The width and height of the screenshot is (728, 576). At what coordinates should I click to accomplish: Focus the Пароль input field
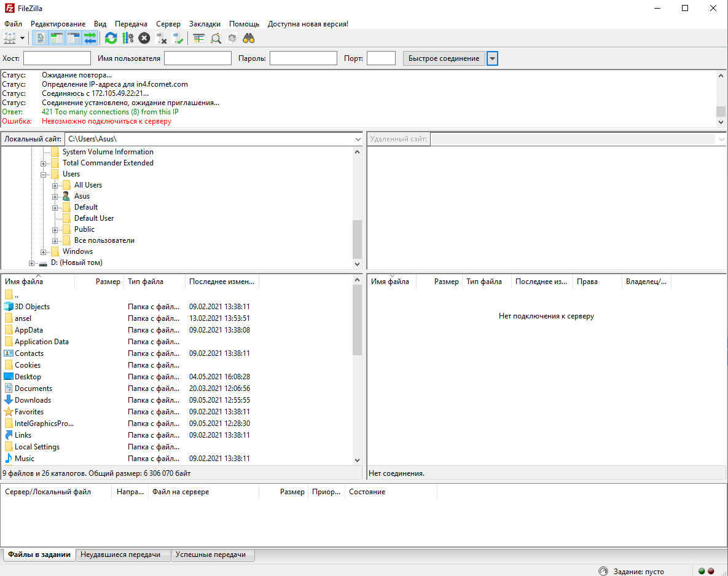[x=303, y=58]
